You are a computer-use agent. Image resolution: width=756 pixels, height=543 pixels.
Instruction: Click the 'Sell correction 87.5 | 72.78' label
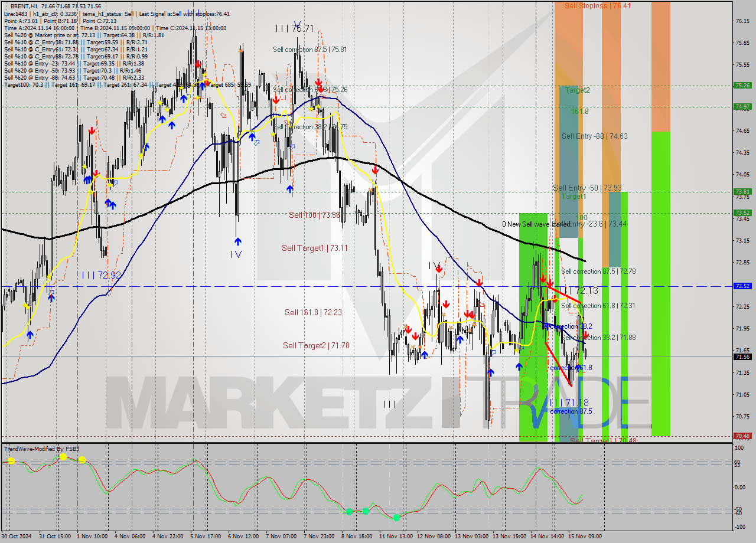click(x=598, y=271)
